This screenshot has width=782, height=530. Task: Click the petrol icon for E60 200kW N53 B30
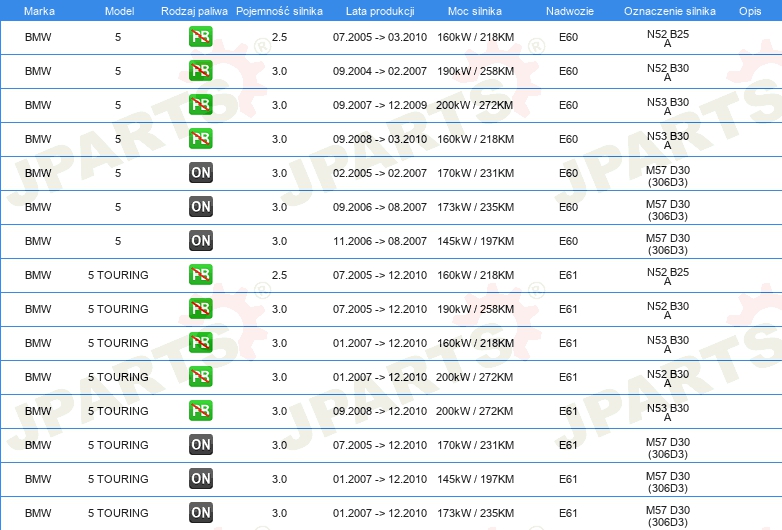point(200,105)
